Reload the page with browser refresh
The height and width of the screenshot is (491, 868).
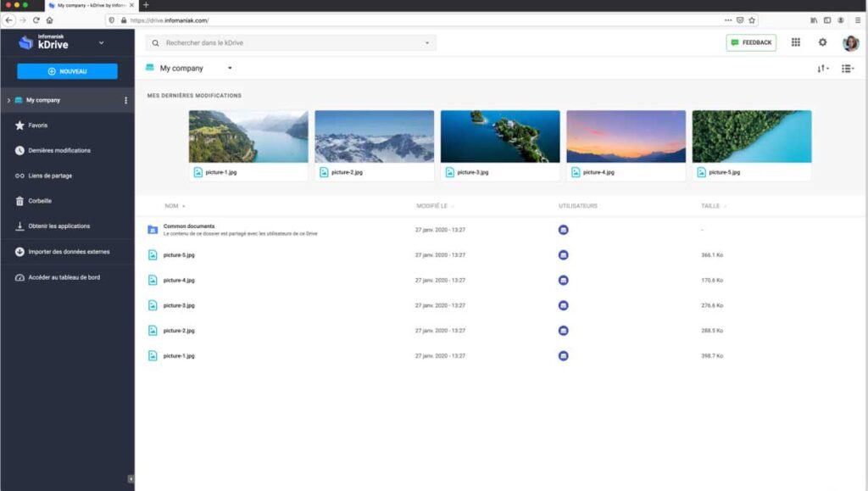[36, 20]
